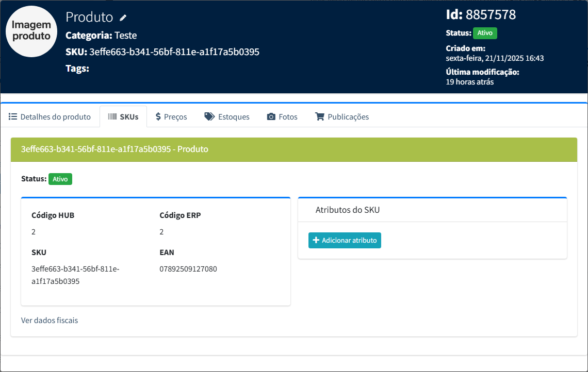This screenshot has height=372, width=588.
Task: Click the SKU value in the details card
Action: [75, 275]
